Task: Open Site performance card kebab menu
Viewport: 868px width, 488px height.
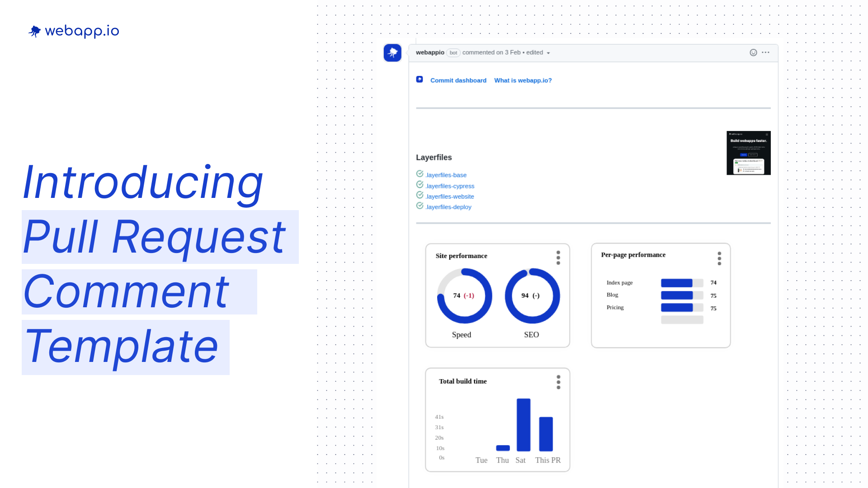Action: coord(558,258)
